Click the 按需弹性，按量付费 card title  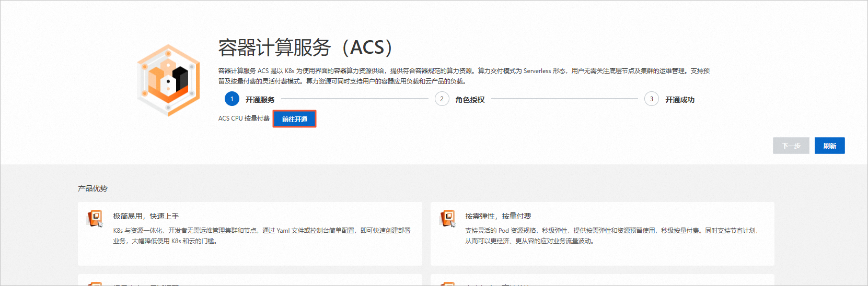coord(498,216)
